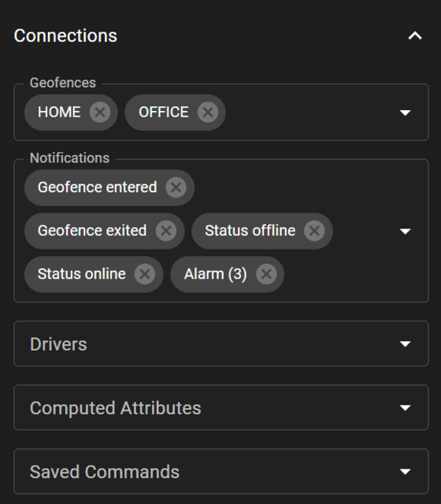Open the Notifications dropdown arrow
The height and width of the screenshot is (504, 441).
pos(405,231)
